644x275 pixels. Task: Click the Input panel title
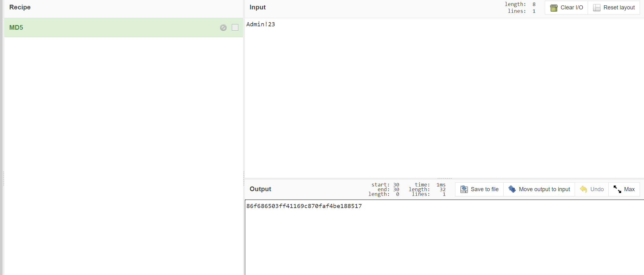257,7
